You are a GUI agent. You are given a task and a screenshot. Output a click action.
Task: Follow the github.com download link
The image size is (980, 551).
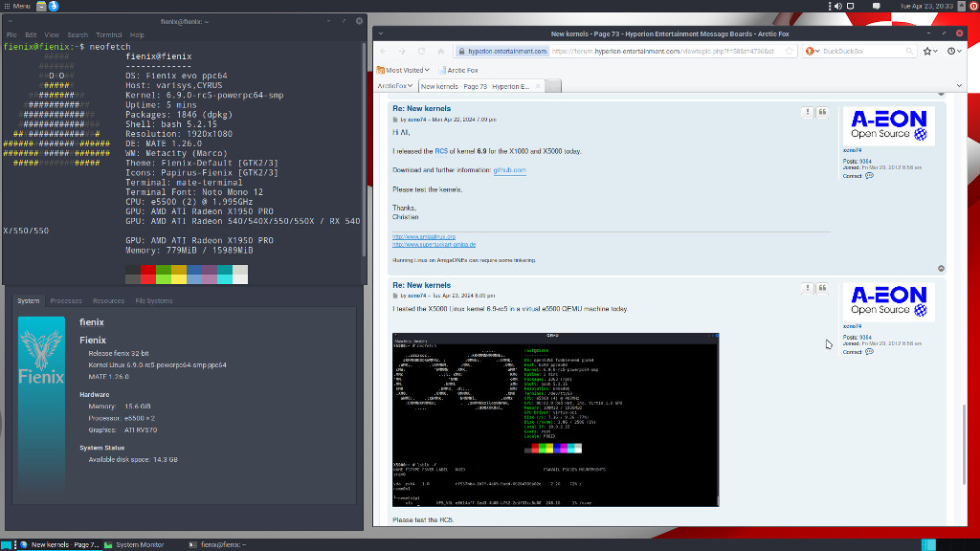pos(509,170)
